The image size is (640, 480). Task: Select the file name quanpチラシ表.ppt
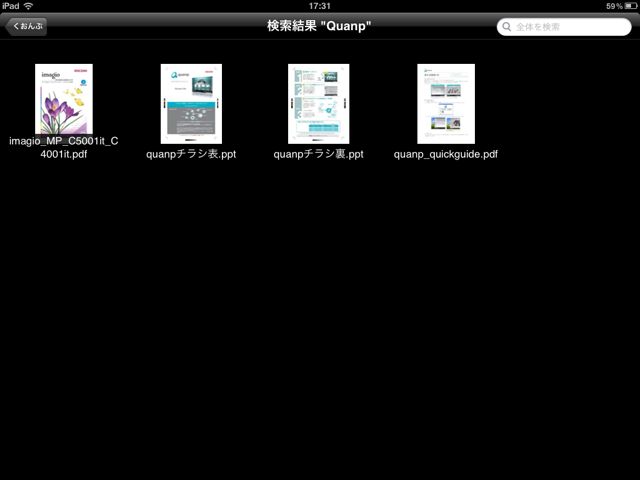tap(191, 154)
